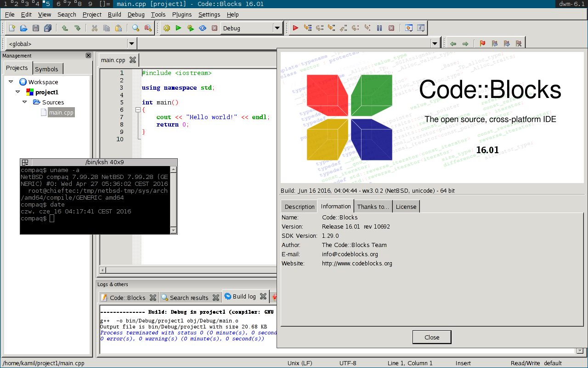The width and height of the screenshot is (588, 368).
Task: Close the main.cpp editor tab
Action: point(133,60)
